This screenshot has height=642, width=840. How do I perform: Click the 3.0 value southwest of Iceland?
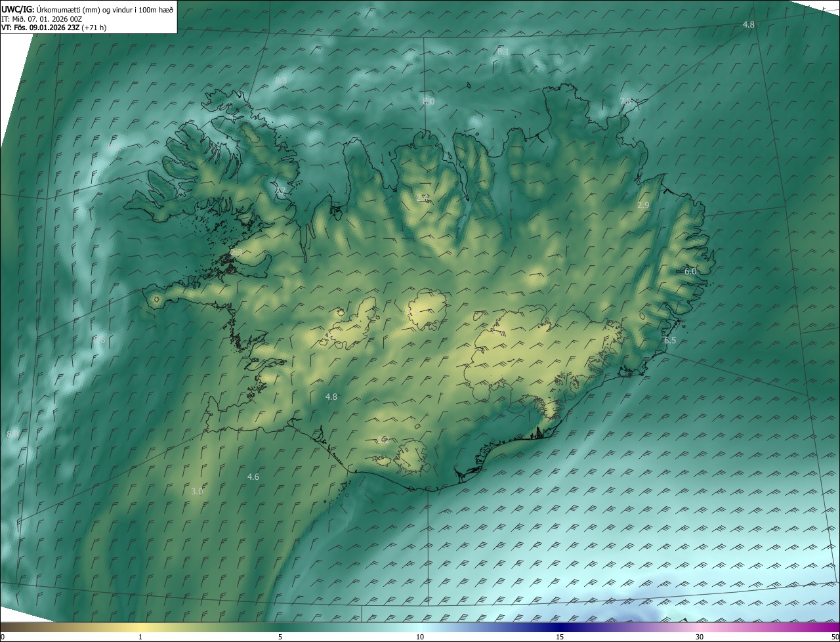(197, 491)
